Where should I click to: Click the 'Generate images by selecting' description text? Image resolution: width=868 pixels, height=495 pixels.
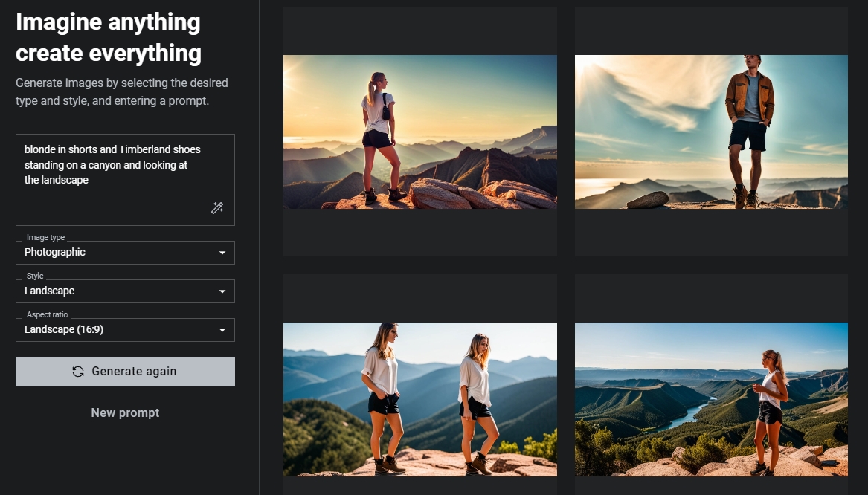(x=122, y=91)
